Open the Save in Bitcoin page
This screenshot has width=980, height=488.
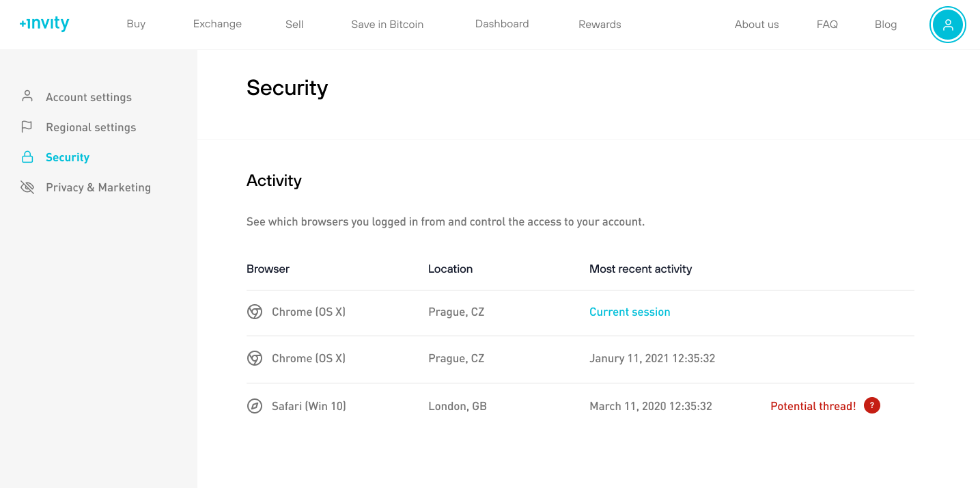387,24
